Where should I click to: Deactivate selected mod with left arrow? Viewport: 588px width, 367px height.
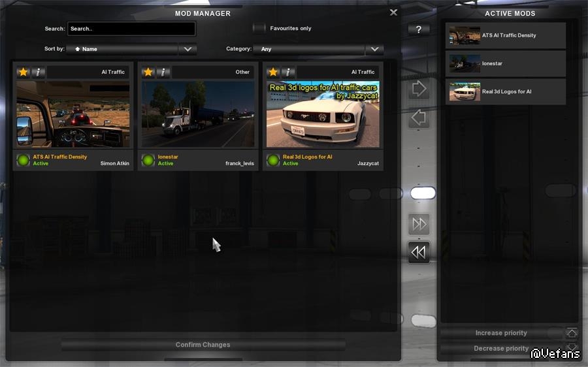pyautogui.click(x=419, y=118)
